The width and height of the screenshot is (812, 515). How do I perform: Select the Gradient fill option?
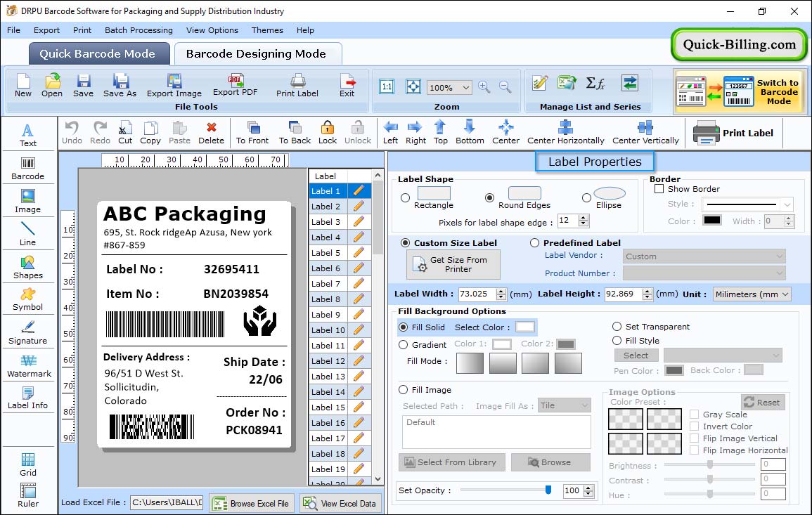tap(404, 345)
